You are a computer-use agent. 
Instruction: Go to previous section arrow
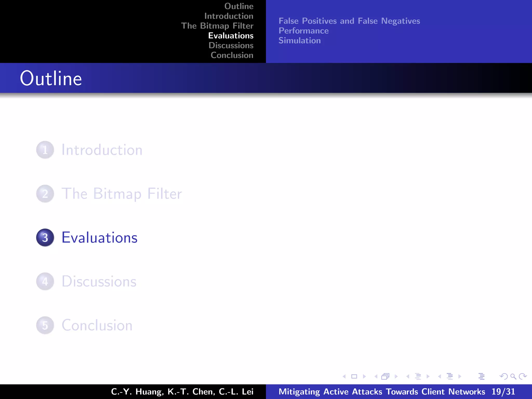(x=440, y=376)
